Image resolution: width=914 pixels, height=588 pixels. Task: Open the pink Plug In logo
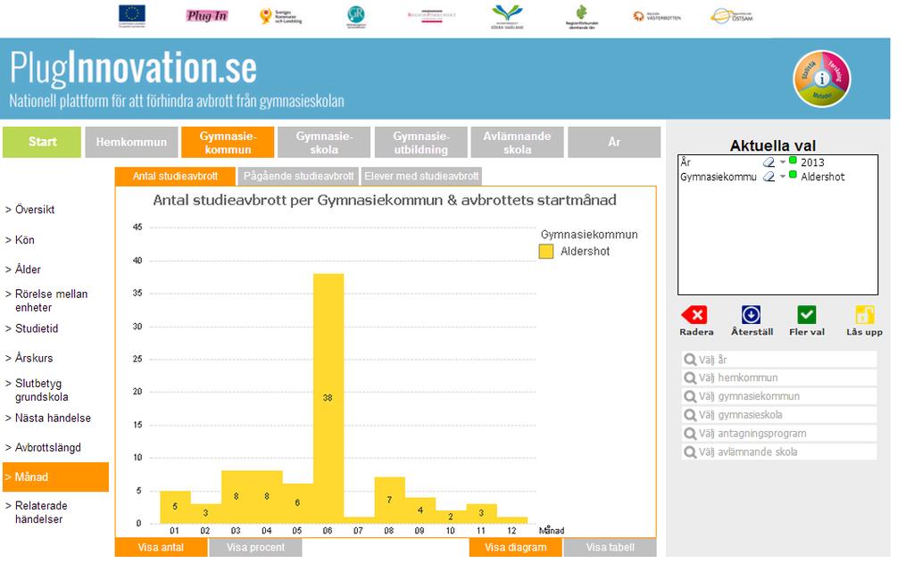(x=207, y=16)
